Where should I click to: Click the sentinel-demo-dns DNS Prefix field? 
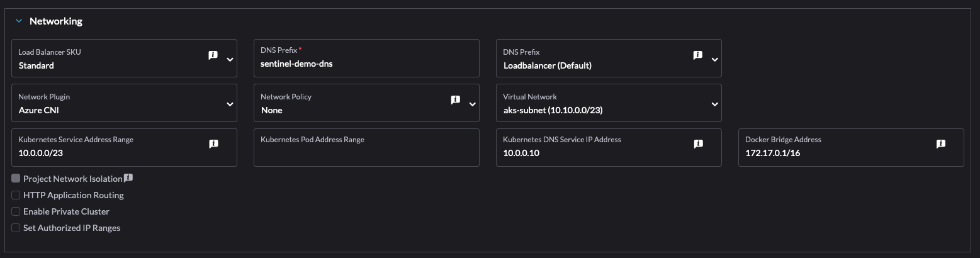366,64
